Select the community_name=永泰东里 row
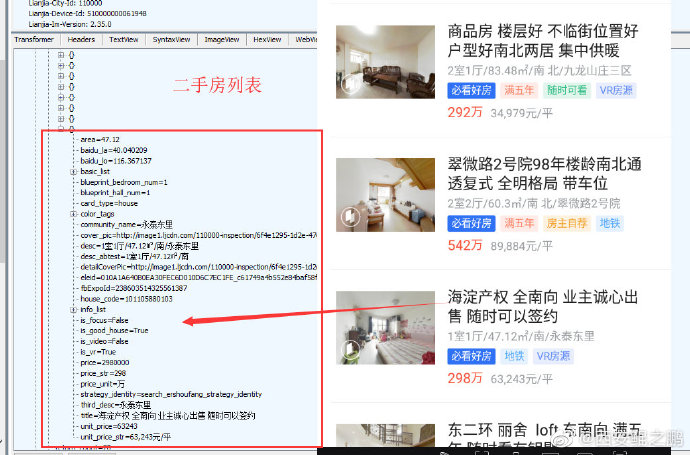The height and width of the screenshot is (455, 690). (126, 224)
